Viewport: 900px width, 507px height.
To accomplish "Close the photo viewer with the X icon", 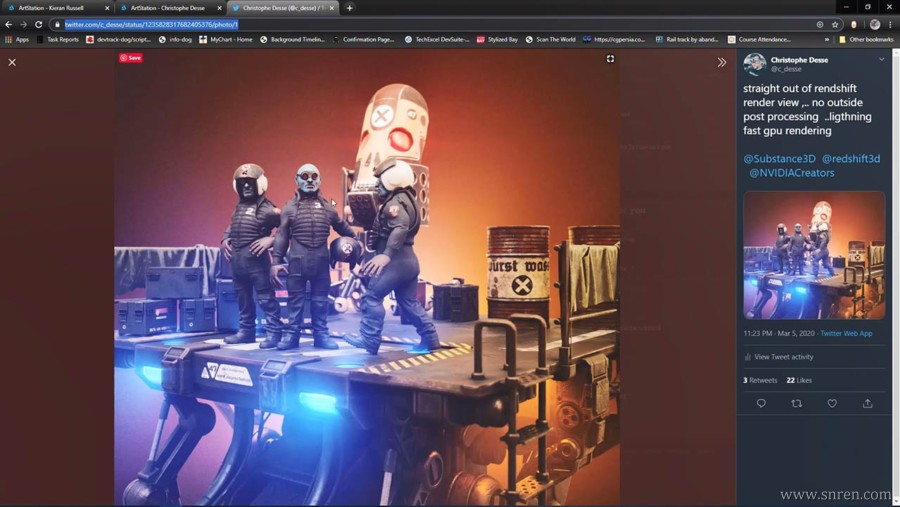I will [12, 62].
